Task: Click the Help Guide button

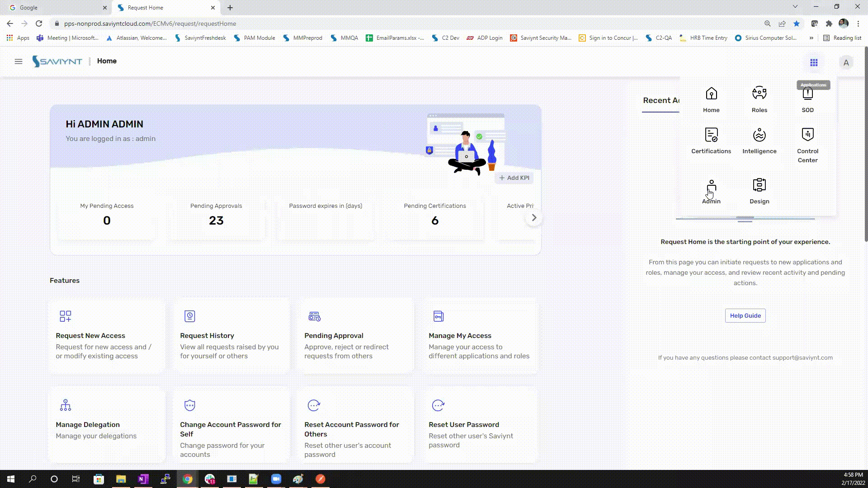Action: 745,315
